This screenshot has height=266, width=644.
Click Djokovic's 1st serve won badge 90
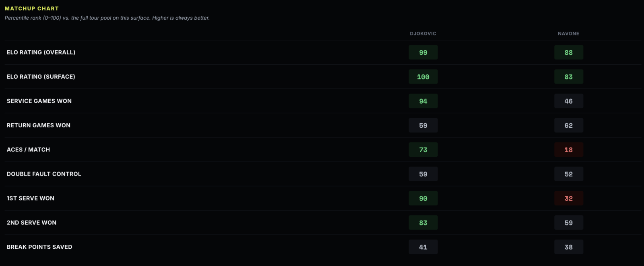click(x=423, y=198)
